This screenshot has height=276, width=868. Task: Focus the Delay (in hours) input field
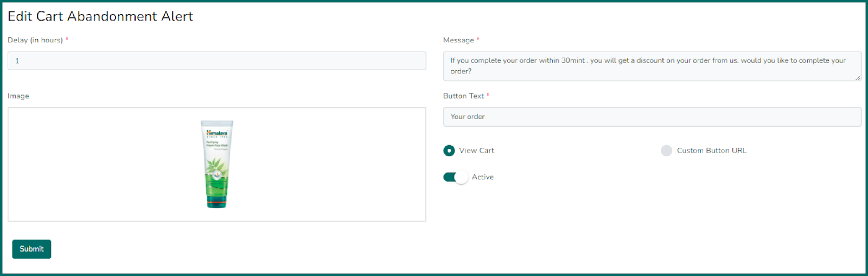[x=216, y=61]
